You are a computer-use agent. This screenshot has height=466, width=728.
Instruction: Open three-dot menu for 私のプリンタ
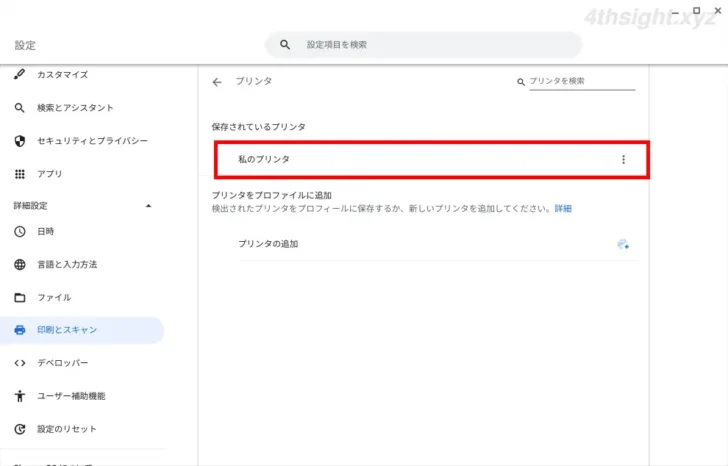[623, 160]
